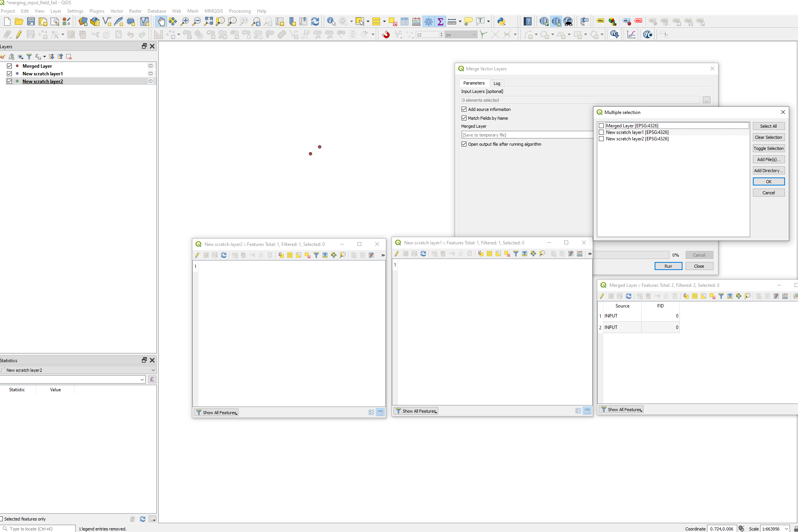Refresh the map canvas with refresh icon
This screenshot has width=798, height=532.
[x=315, y=21]
